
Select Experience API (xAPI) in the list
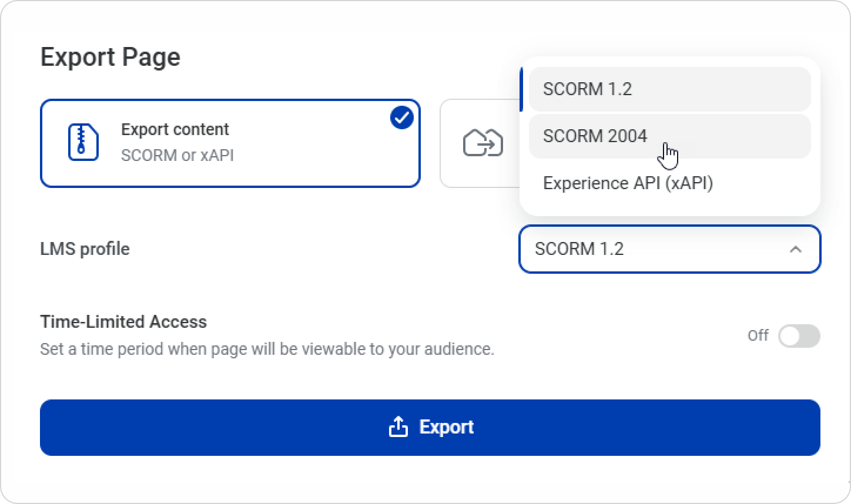[x=628, y=183]
